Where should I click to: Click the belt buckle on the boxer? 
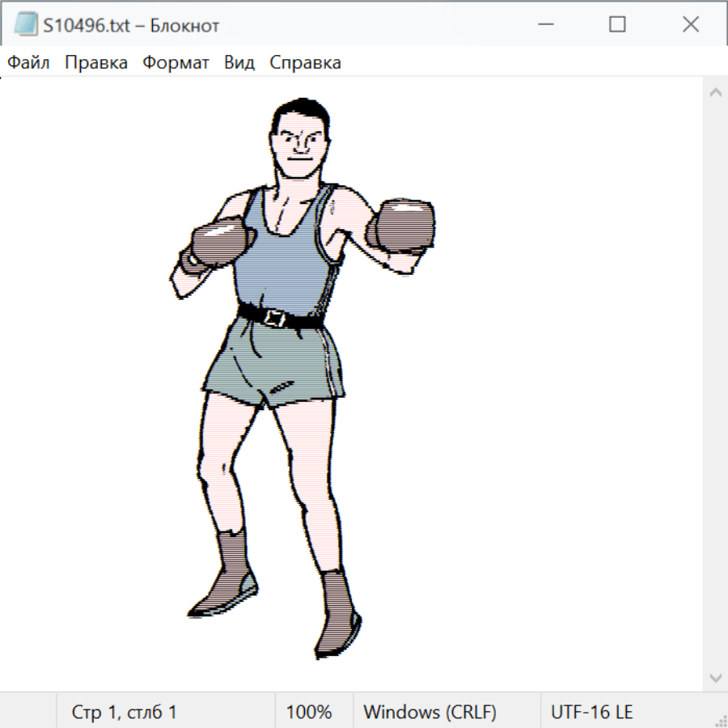[275, 318]
